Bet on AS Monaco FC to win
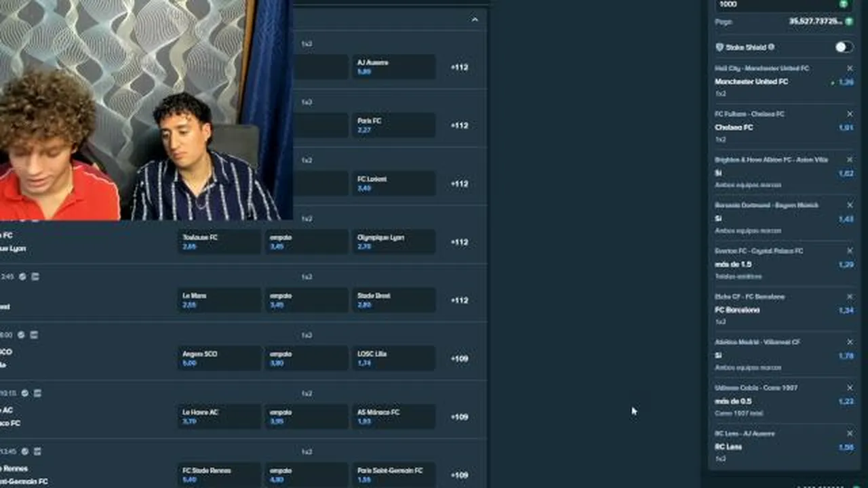The height and width of the screenshot is (488, 868). (393, 416)
